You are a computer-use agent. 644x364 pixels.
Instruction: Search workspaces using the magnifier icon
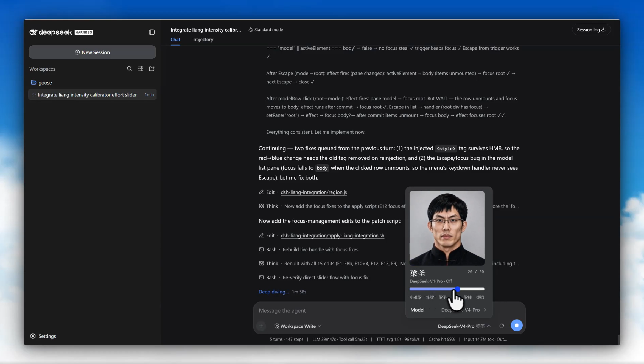pos(129,69)
